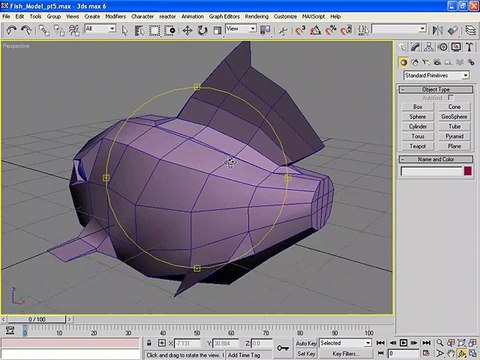Open the Standard Primitives dropdown

click(x=437, y=76)
